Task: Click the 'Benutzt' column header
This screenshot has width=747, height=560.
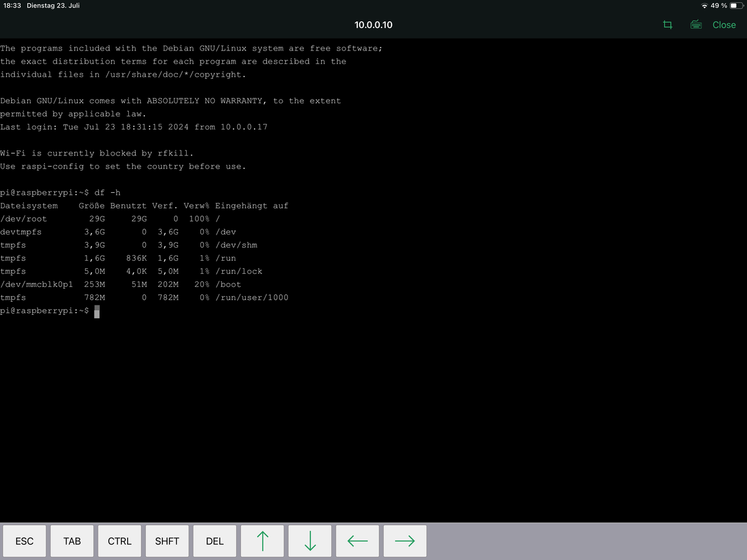Action: 129,206
